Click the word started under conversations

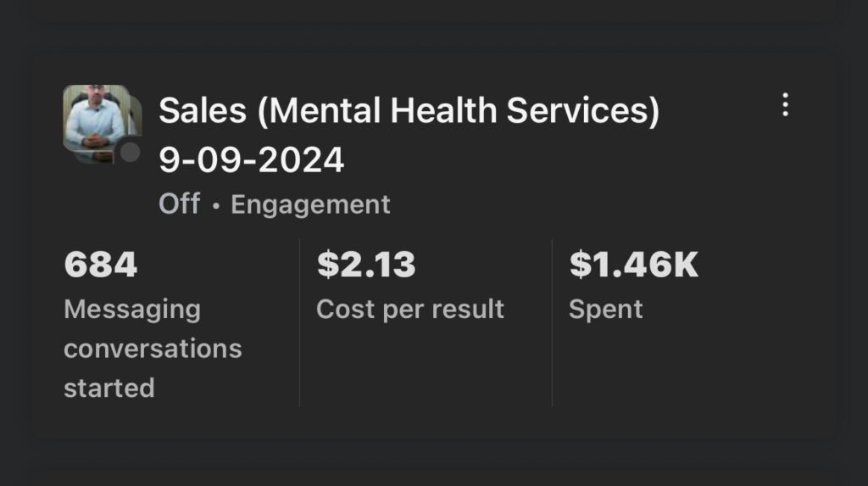click(108, 388)
